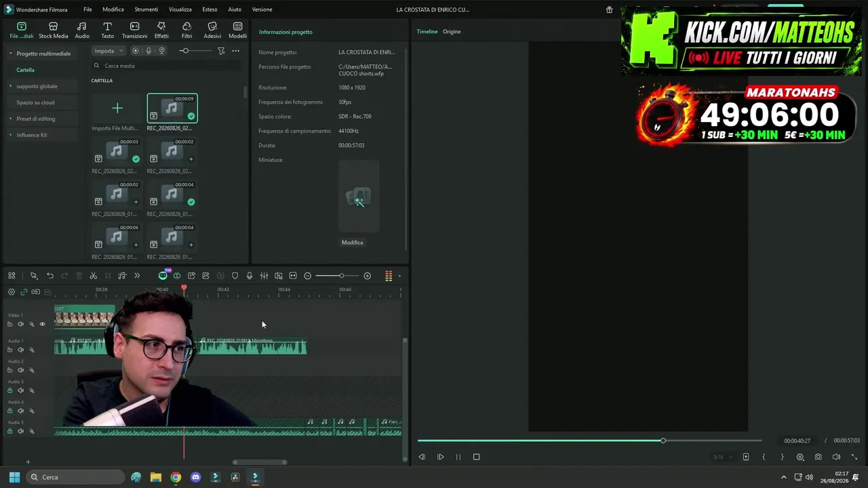Zoom in the timeline with plus icon

(368, 276)
